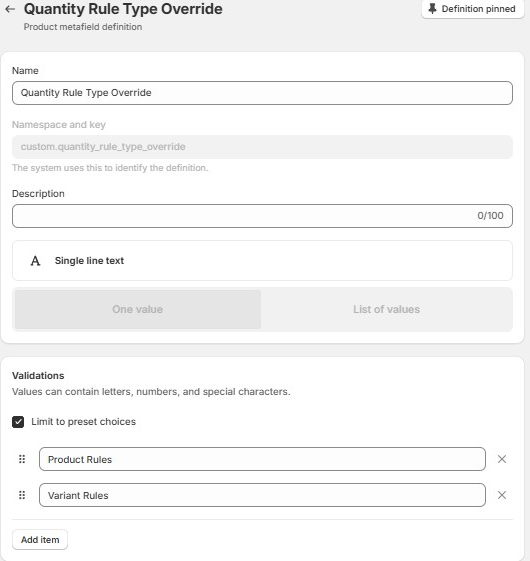Click the Quantity Rule Type Override page heading
Image resolution: width=530 pixels, height=561 pixels.
123,9
